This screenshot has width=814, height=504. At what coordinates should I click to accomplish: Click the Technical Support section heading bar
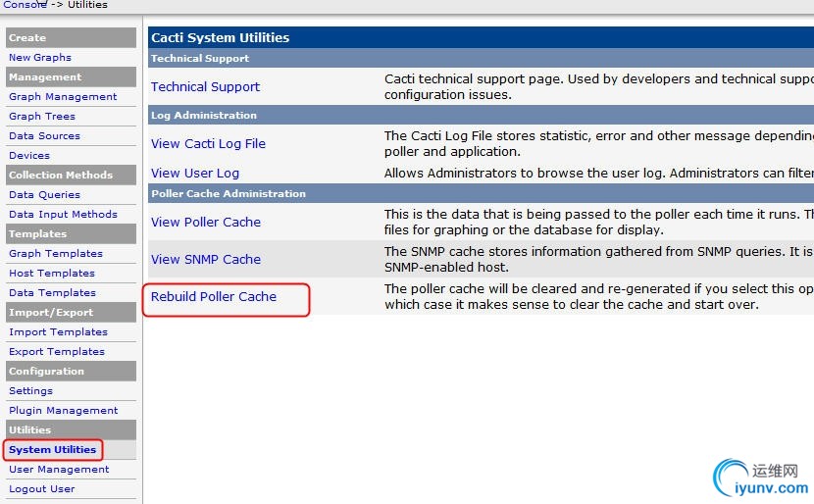pyautogui.click(x=481, y=58)
